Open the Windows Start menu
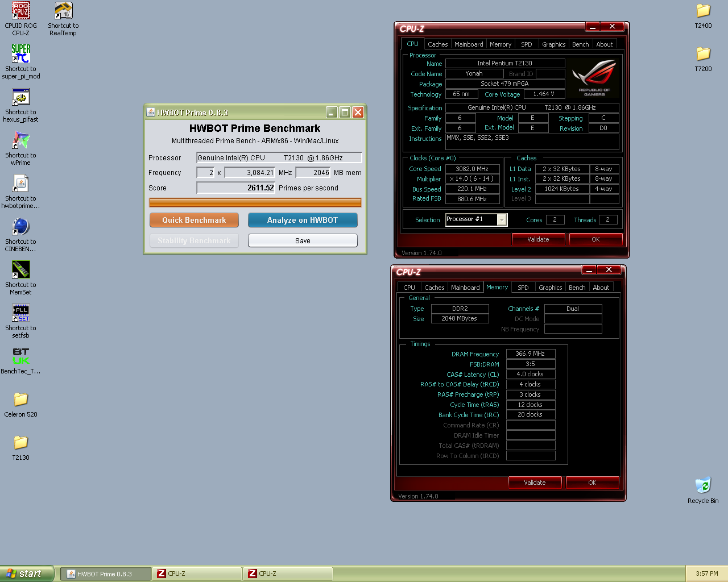Screen dimensions: 728x582 [27, 573]
